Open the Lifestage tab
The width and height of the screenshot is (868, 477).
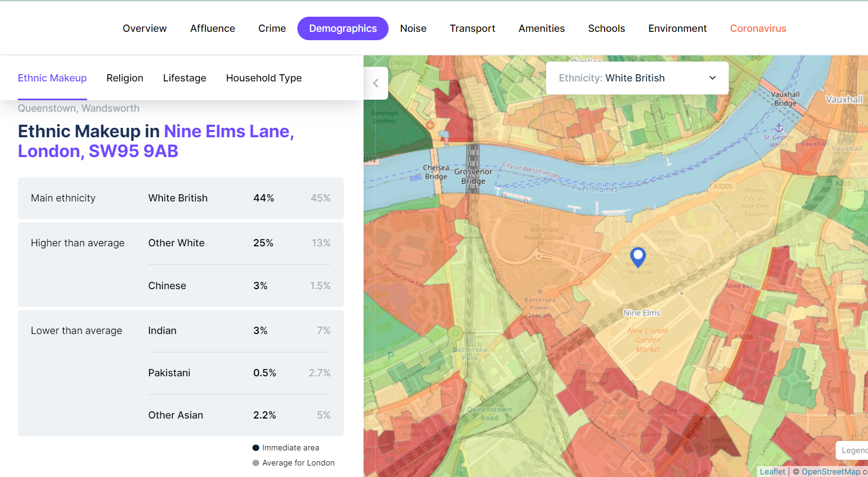[x=185, y=78]
